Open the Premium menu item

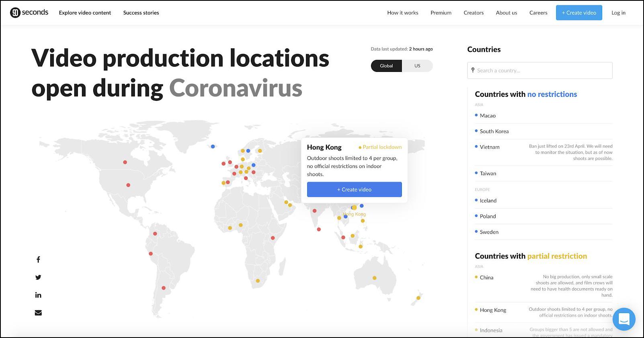[x=441, y=13]
